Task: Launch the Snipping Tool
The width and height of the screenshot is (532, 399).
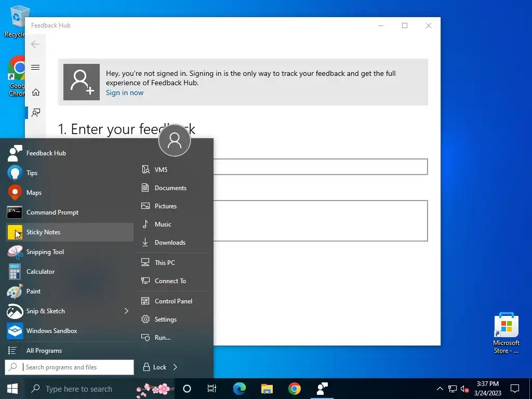Action: [70, 252]
